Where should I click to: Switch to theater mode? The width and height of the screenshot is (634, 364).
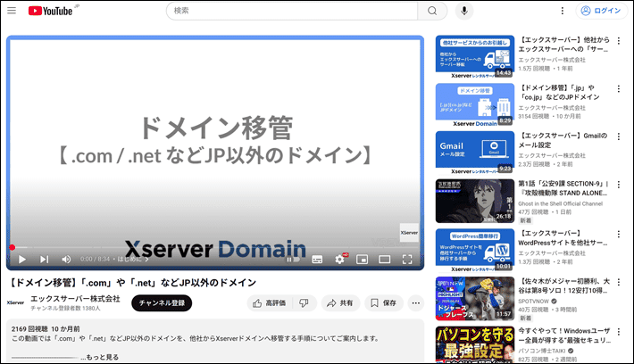(385, 260)
